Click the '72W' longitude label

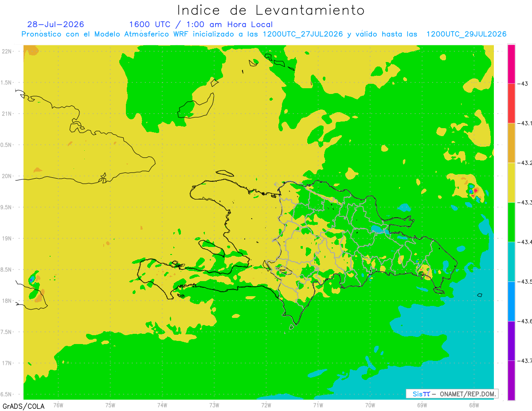(266, 405)
